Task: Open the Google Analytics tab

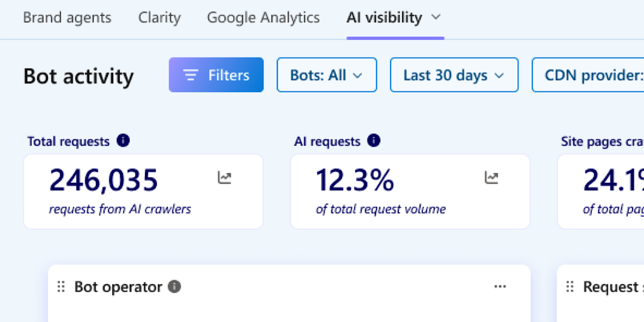Action: point(263,18)
